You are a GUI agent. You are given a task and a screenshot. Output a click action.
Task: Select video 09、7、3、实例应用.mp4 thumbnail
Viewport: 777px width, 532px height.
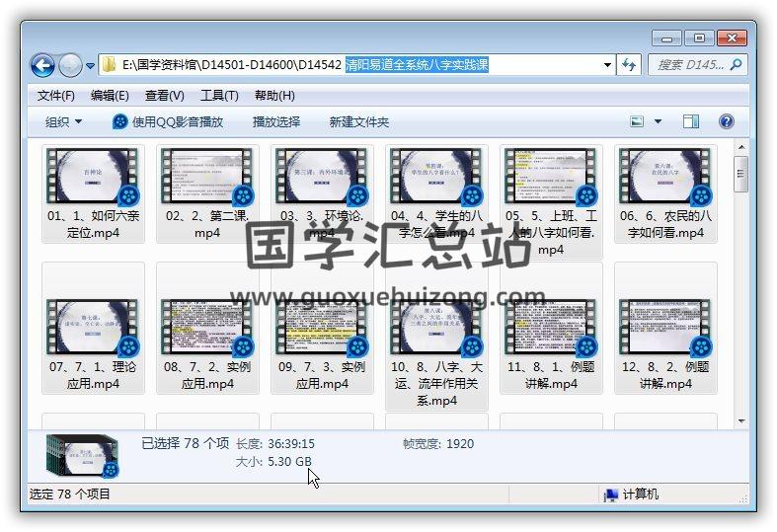tap(322, 327)
